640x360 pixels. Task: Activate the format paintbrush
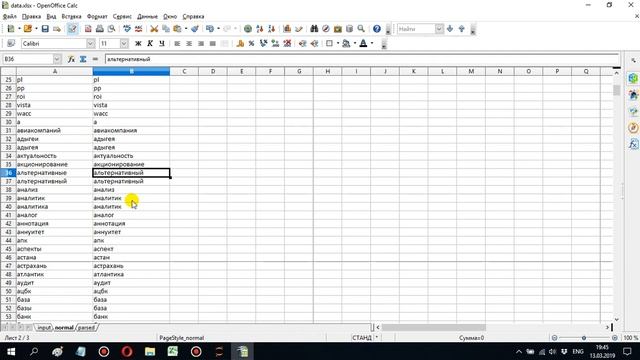pos(195,29)
